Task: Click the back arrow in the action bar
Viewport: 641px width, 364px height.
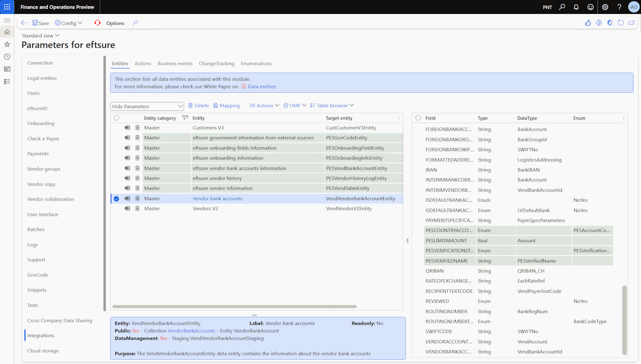Action: (24, 23)
